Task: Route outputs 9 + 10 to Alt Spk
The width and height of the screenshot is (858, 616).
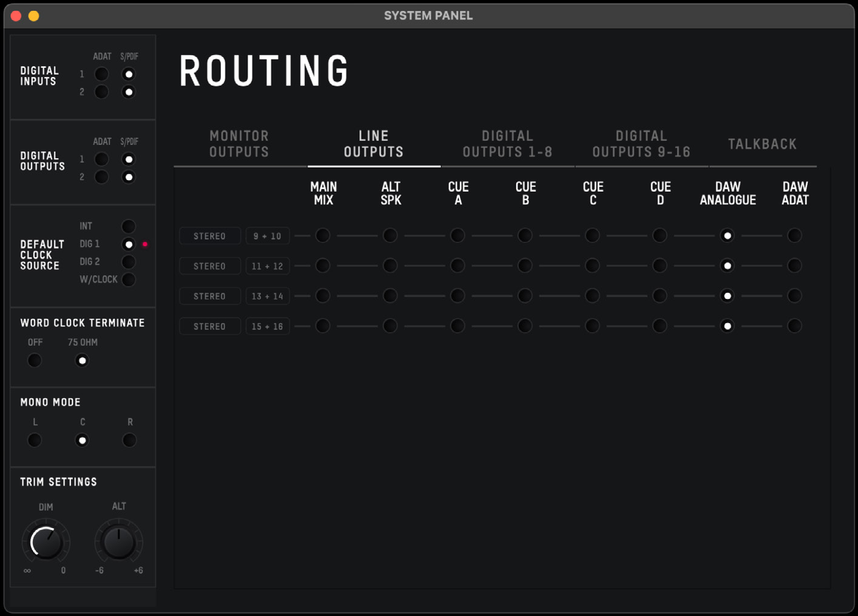Action: (390, 235)
